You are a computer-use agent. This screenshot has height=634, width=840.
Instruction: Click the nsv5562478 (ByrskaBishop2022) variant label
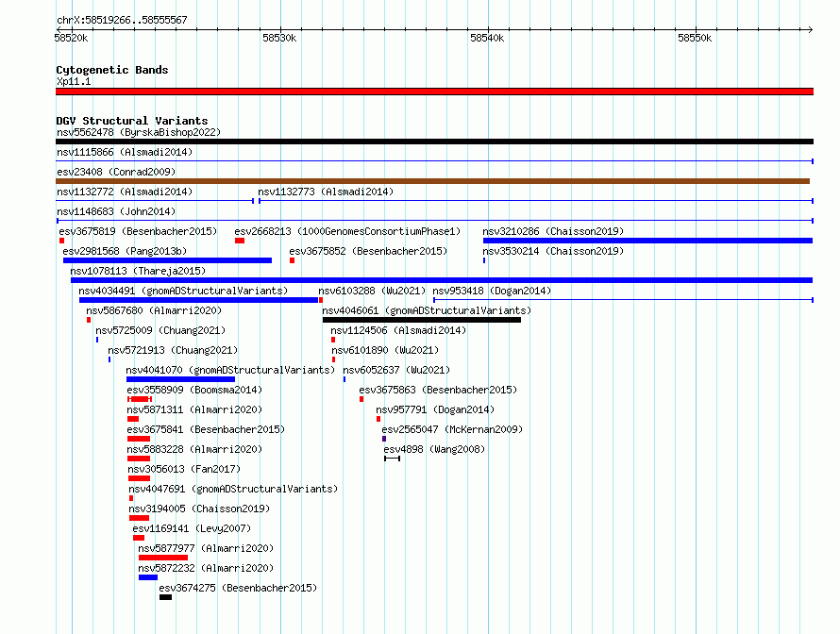pyautogui.click(x=139, y=132)
